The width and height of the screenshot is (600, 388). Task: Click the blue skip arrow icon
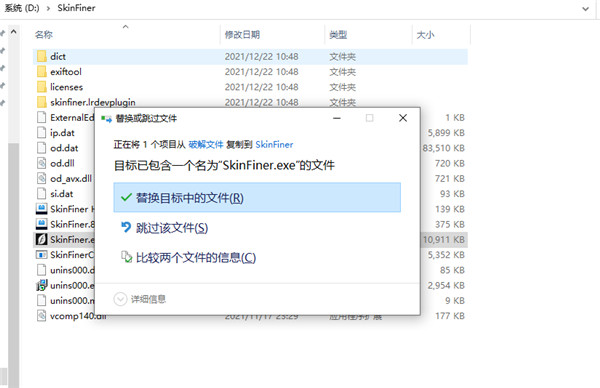(x=126, y=227)
